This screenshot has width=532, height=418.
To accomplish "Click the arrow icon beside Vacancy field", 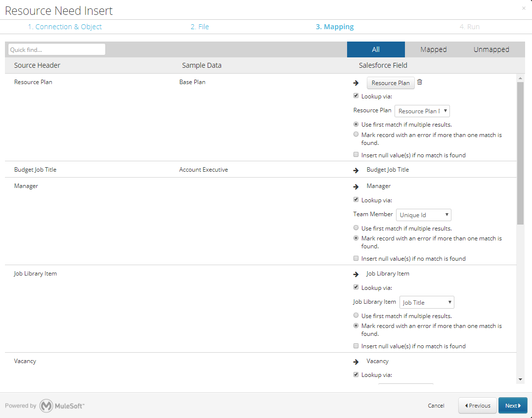I will pyautogui.click(x=355, y=362).
